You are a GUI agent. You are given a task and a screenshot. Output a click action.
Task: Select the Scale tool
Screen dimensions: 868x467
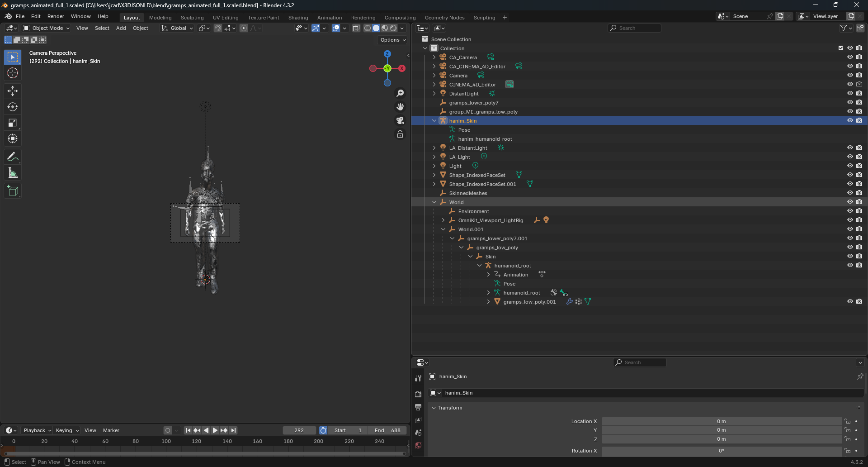13,123
